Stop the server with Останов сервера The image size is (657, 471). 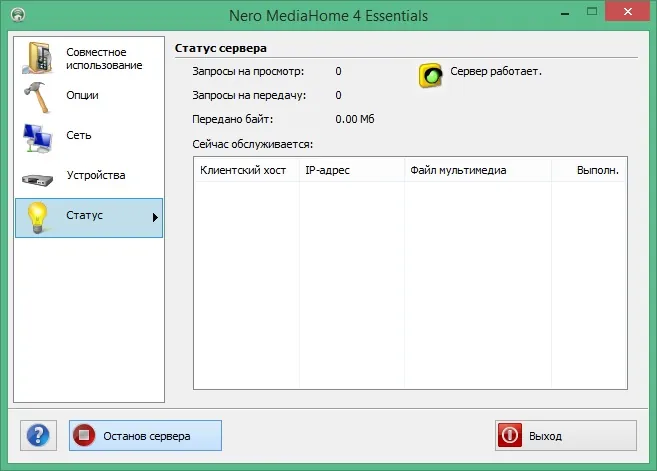pyautogui.click(x=145, y=435)
